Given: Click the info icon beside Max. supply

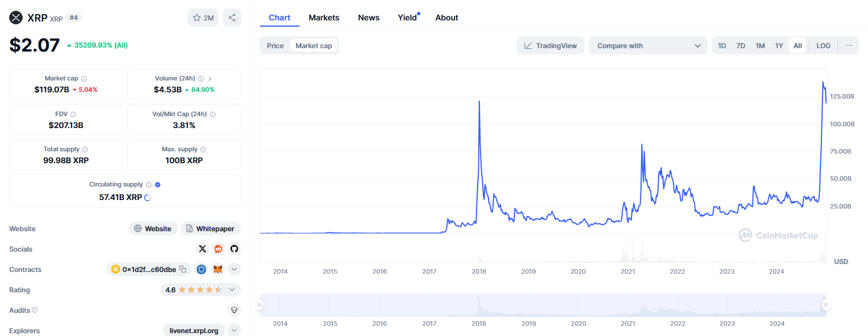Looking at the screenshot, I should pyautogui.click(x=203, y=150).
